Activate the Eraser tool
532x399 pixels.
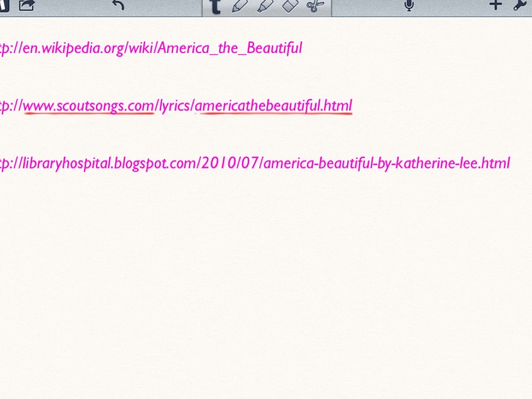point(290,6)
